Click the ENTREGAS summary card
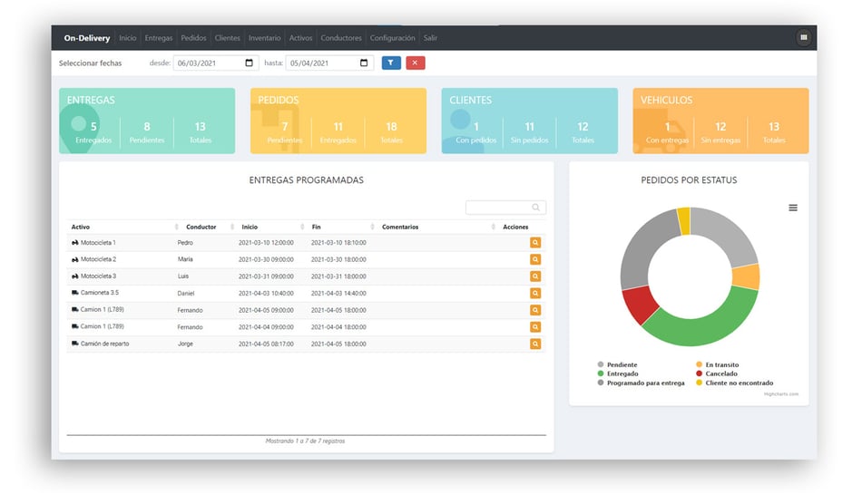This screenshot has height=504, width=862. coord(147,121)
